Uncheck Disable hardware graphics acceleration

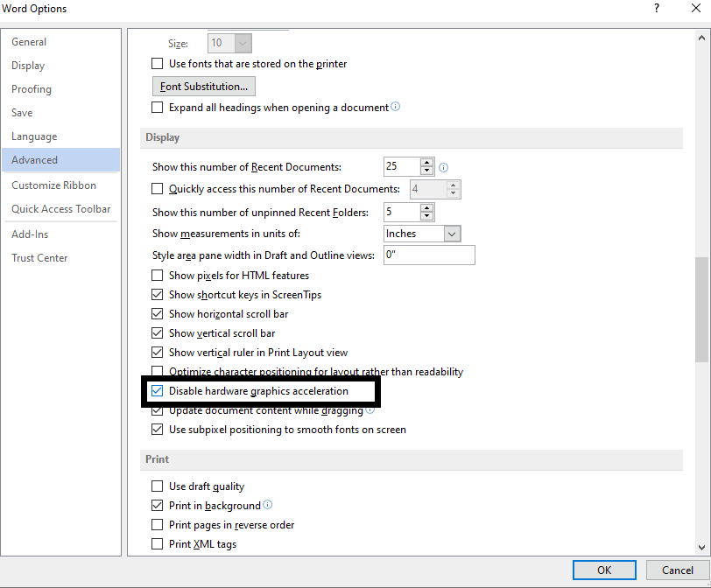[x=157, y=390]
